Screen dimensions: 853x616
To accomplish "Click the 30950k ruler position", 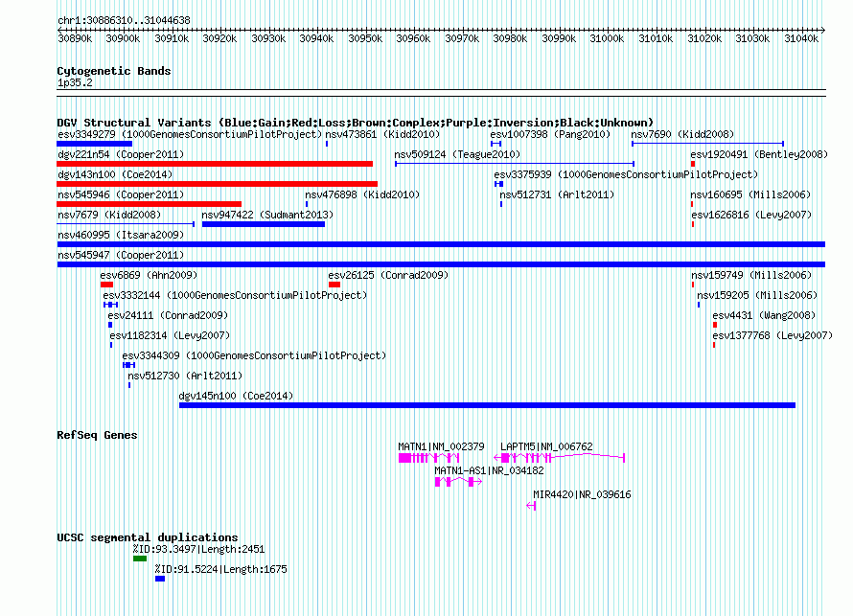I will (x=365, y=38).
